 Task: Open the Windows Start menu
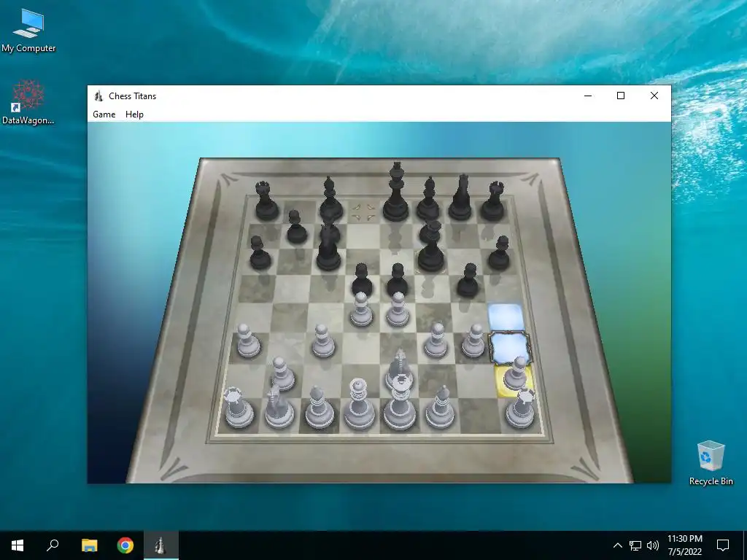[x=18, y=545]
